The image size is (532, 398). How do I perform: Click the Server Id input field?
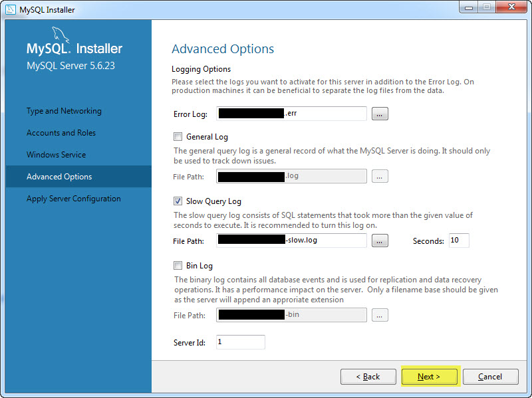point(241,342)
